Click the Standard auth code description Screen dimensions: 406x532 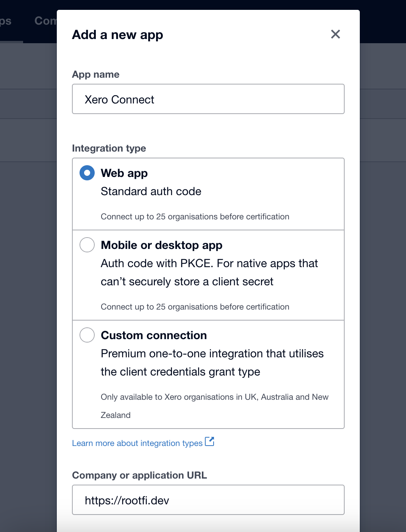pyautogui.click(x=151, y=191)
